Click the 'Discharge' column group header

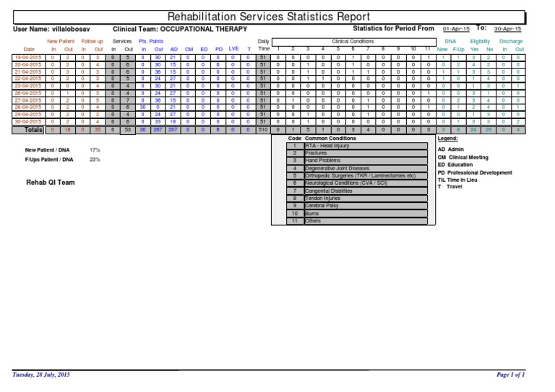coord(511,41)
